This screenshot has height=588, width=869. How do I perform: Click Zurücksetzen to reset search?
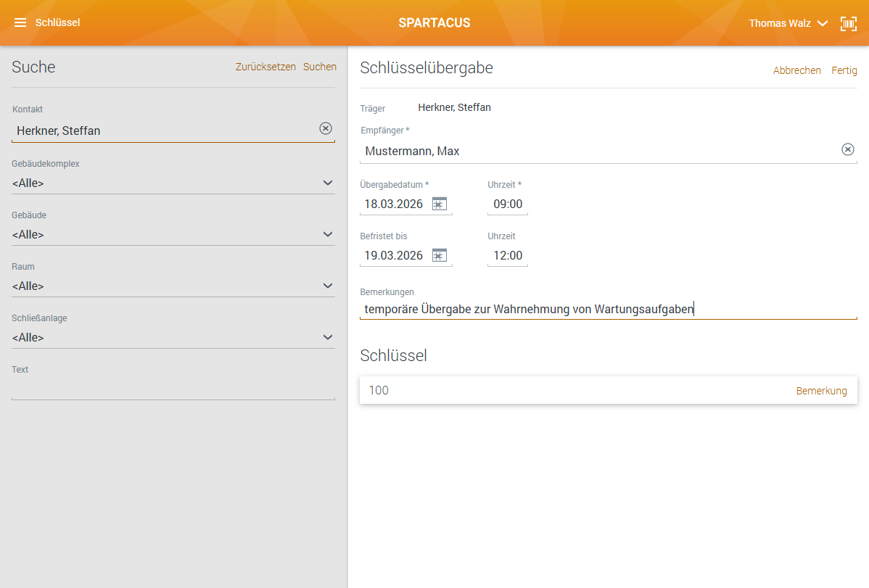(265, 67)
